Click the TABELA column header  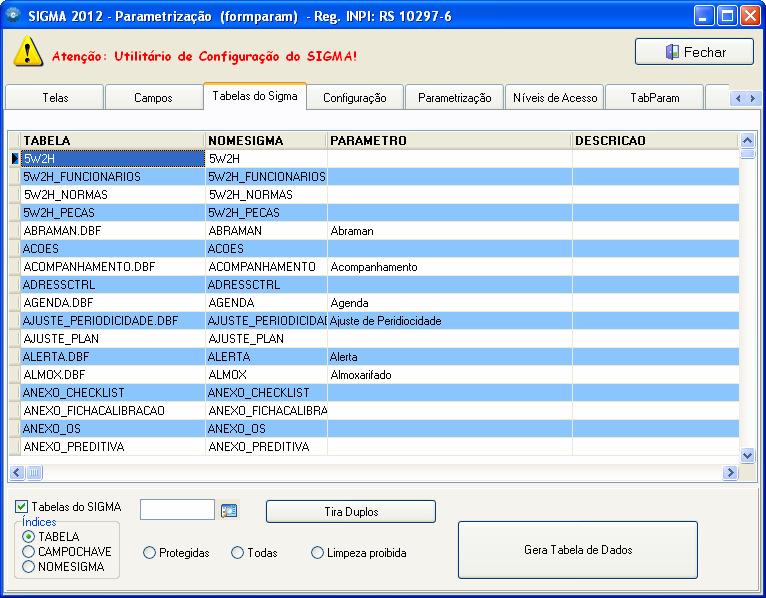click(x=113, y=141)
